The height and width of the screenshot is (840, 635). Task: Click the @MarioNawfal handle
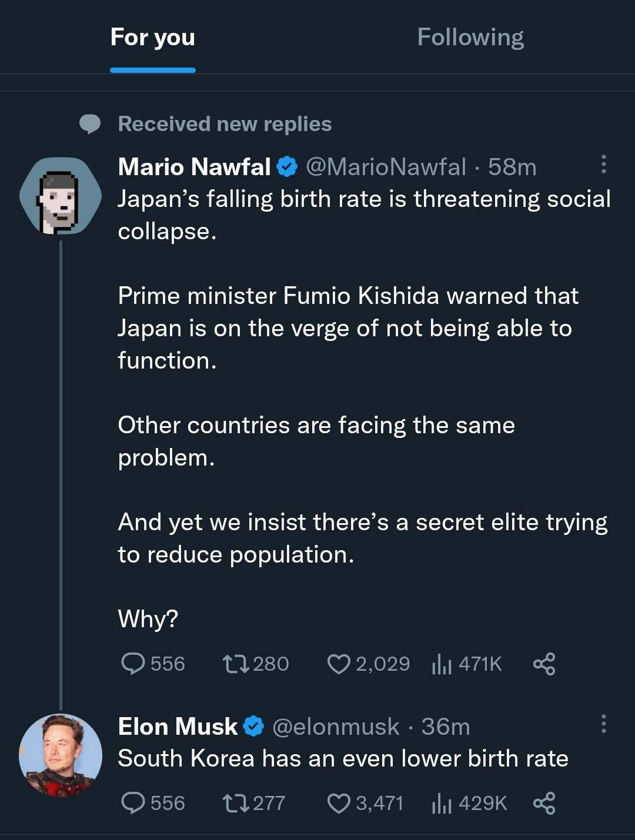386,167
